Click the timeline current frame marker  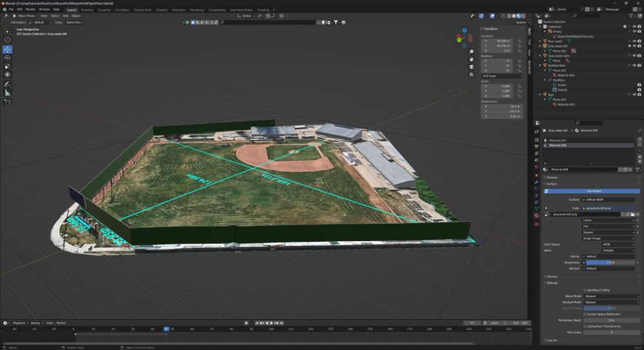[166, 329]
